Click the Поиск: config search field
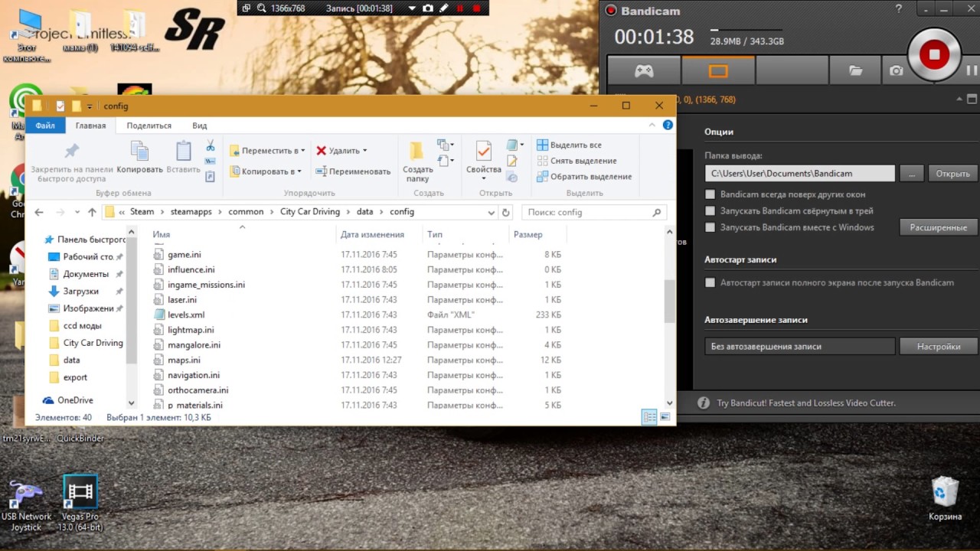The width and height of the screenshot is (980, 551). 594,212
